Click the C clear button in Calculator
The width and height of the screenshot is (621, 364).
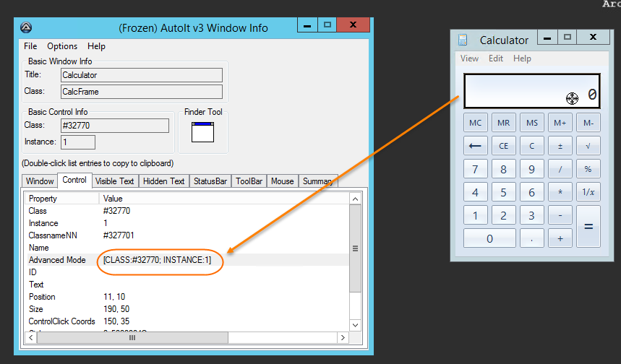pyautogui.click(x=532, y=146)
